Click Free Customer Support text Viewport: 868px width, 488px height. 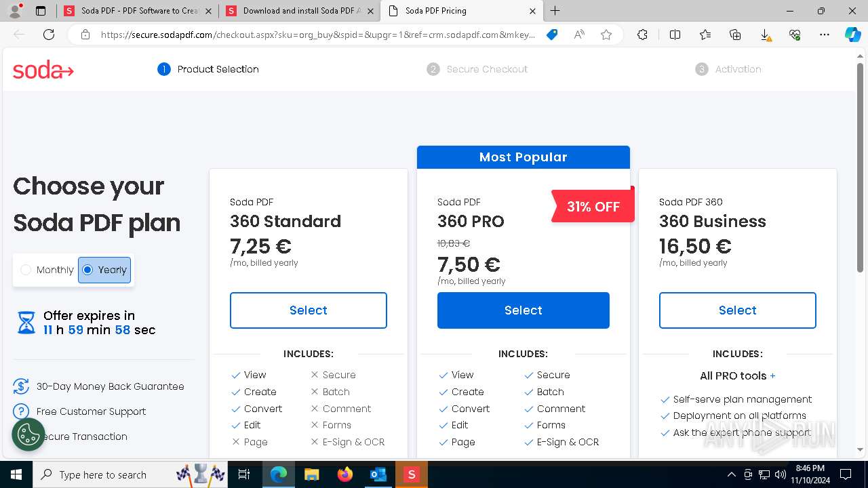91,411
